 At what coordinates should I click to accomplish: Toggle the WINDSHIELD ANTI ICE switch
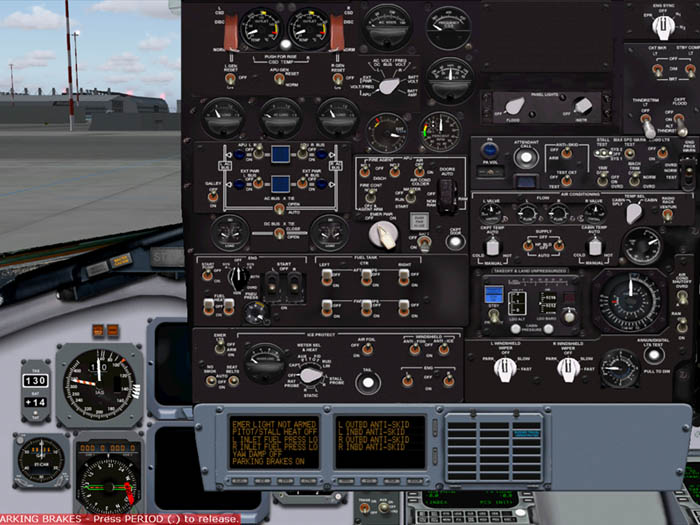[x=443, y=350]
